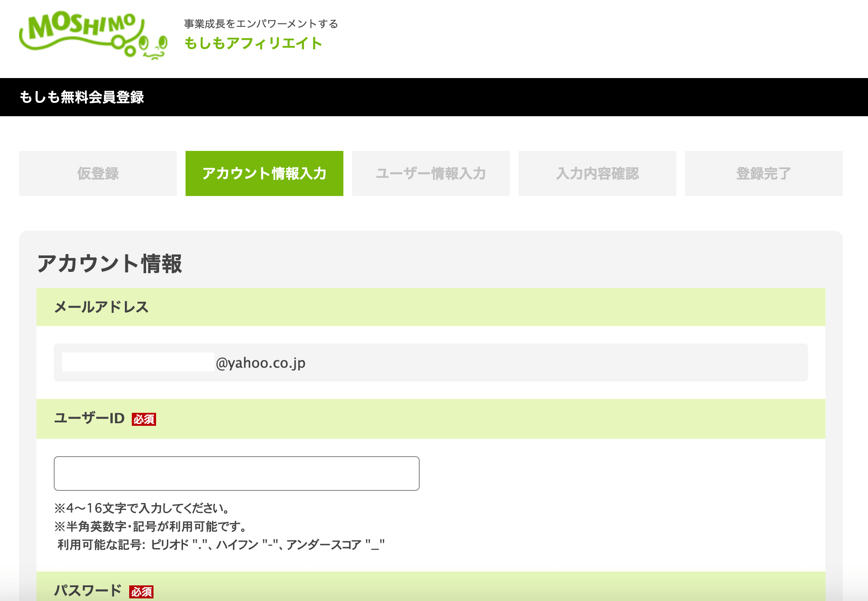Focus the ユーザーID input field
Screen dimensions: 868x601
click(x=237, y=474)
